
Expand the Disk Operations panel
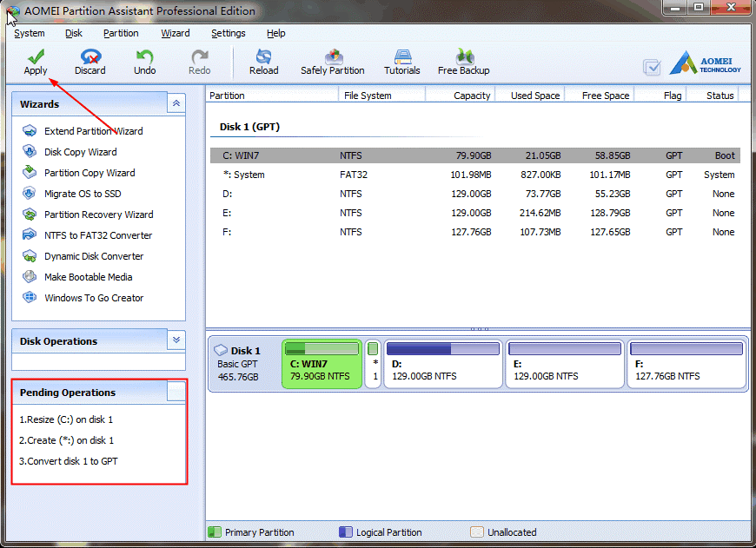[176, 340]
